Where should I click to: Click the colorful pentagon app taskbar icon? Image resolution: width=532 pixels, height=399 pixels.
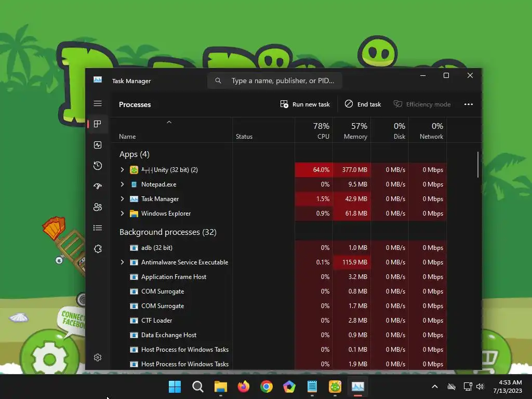point(289,387)
